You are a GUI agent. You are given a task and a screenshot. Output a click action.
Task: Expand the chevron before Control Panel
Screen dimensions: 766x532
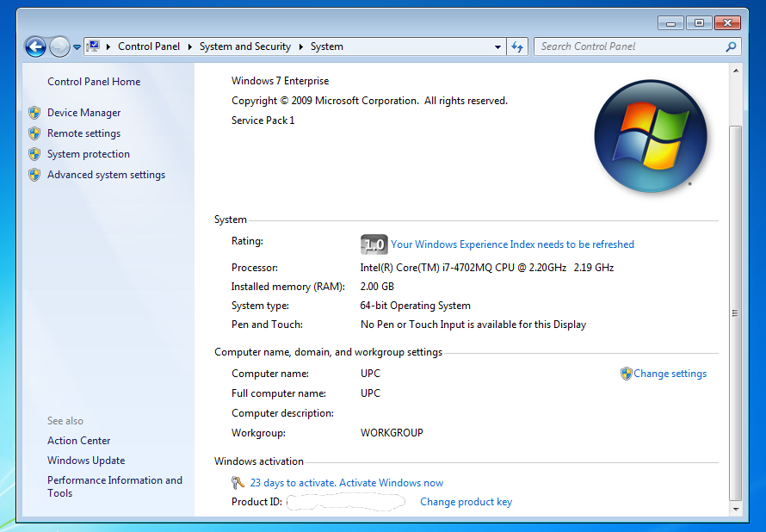(108, 46)
